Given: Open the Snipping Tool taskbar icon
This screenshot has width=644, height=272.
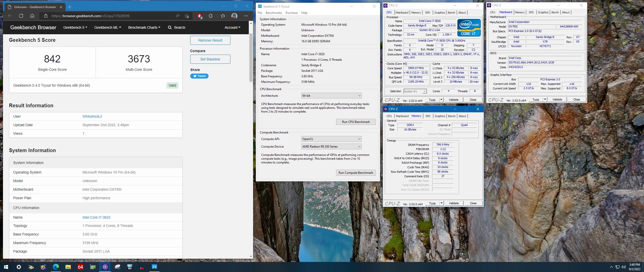Looking at the screenshot, I should pos(117,267).
